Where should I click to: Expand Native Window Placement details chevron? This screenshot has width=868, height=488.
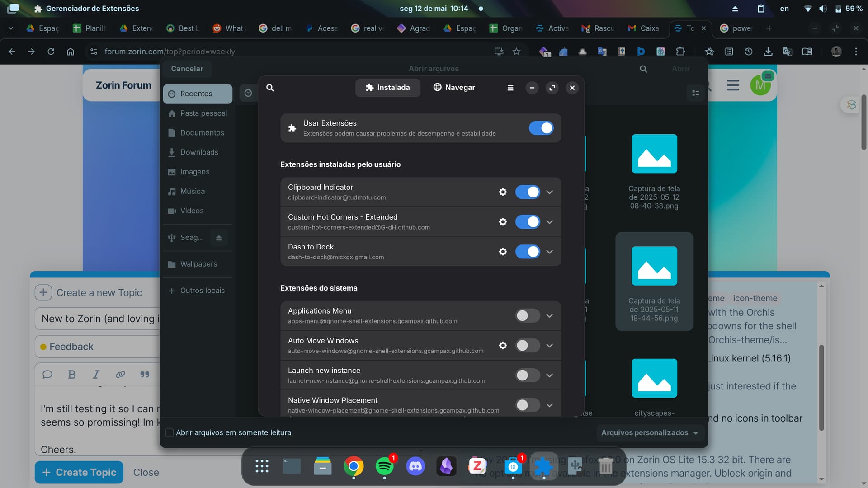click(x=549, y=405)
